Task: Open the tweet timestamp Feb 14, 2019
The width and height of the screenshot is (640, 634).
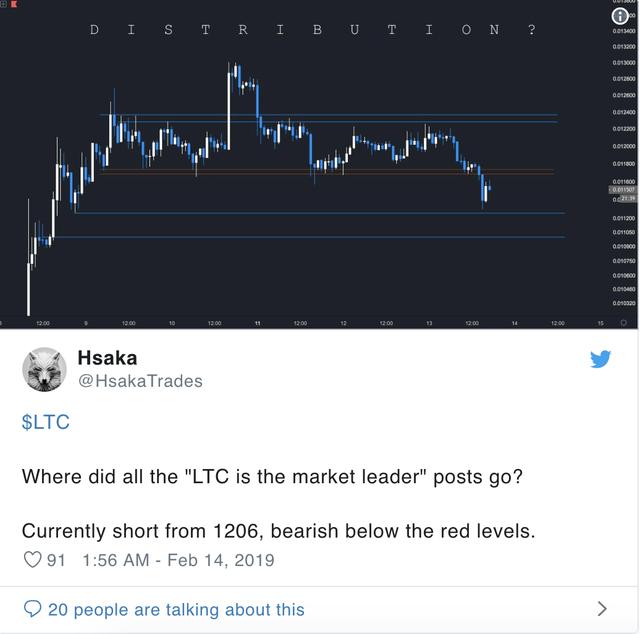Action: click(178, 560)
